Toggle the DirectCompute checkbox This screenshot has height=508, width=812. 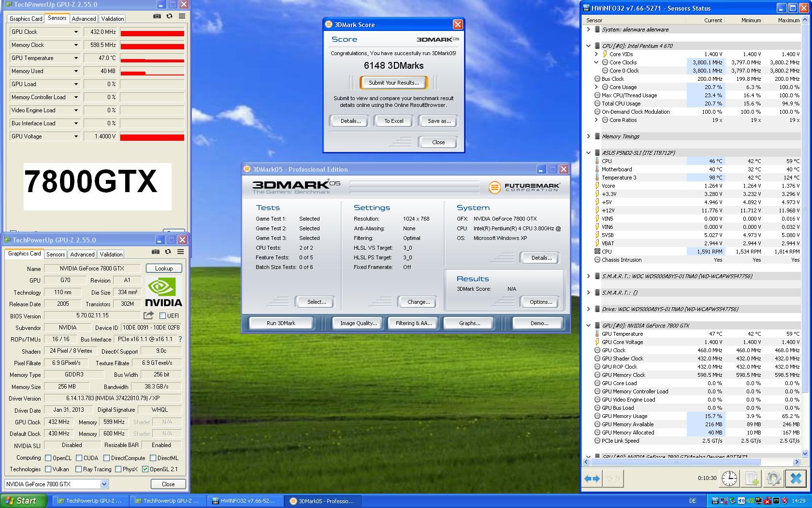point(106,458)
